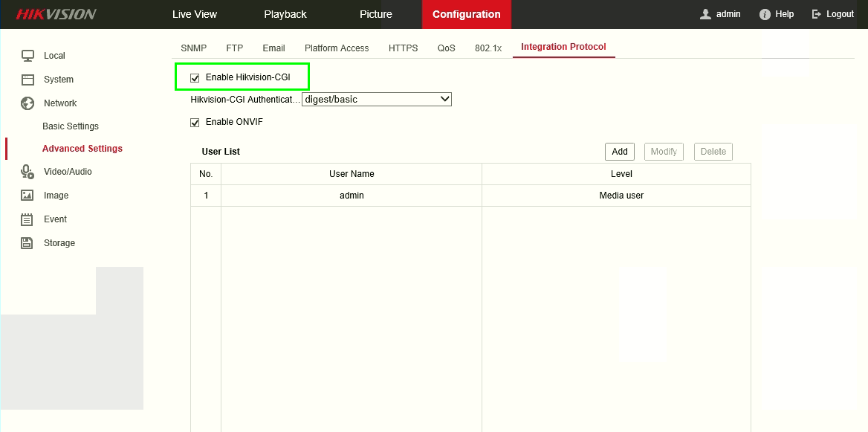This screenshot has height=432, width=868.
Task: Switch to the 802.1x tab
Action: [x=488, y=48]
